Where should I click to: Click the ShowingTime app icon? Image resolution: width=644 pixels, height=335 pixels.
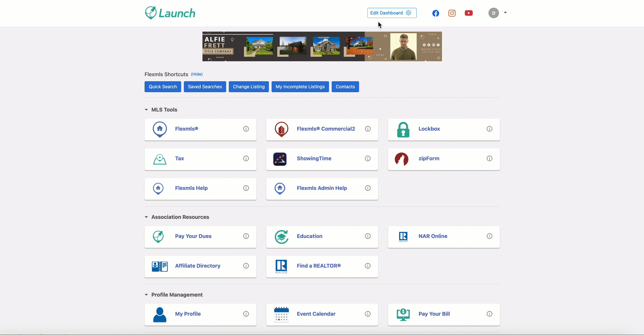coord(280,159)
